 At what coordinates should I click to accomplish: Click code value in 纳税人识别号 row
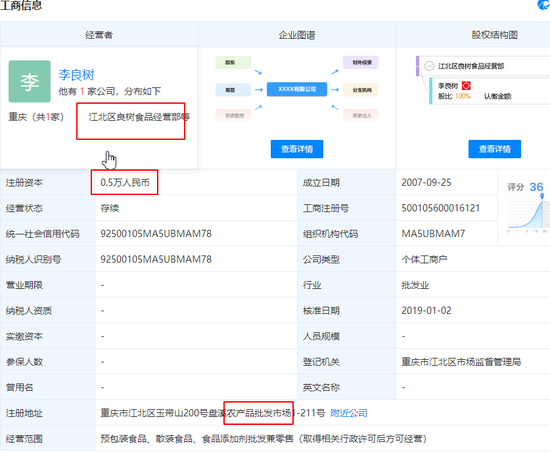(x=156, y=259)
